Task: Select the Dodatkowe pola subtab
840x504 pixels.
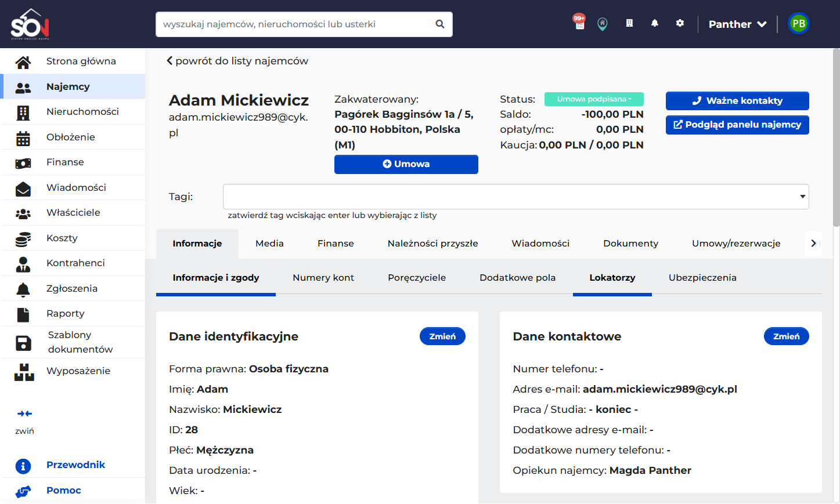Action: pos(517,278)
